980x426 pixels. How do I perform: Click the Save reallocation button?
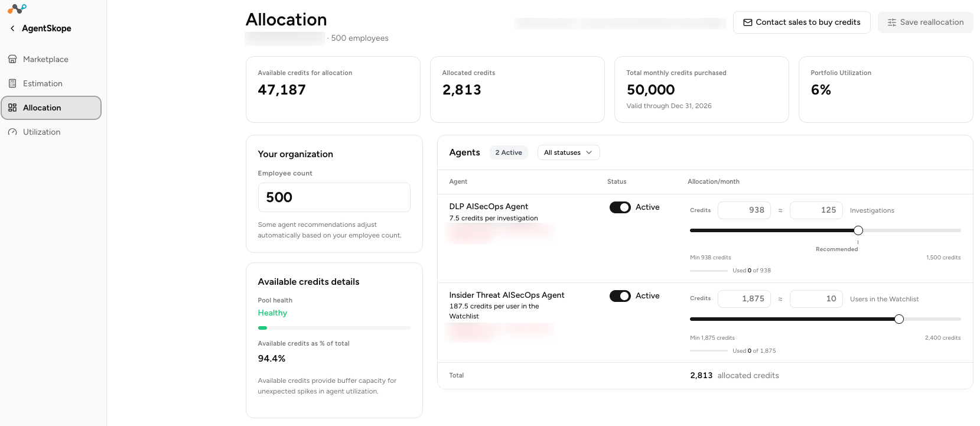click(925, 22)
